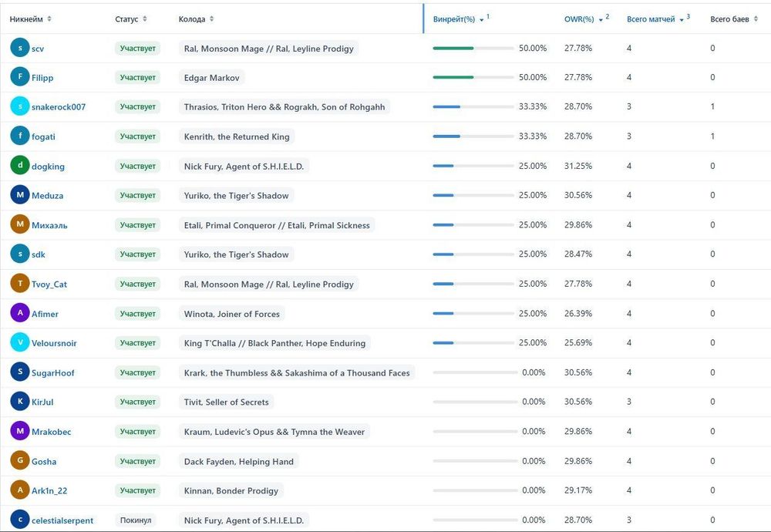This screenshot has width=771, height=532.
Task: Click the winrate bar in fogati's row
Action: [x=473, y=136]
